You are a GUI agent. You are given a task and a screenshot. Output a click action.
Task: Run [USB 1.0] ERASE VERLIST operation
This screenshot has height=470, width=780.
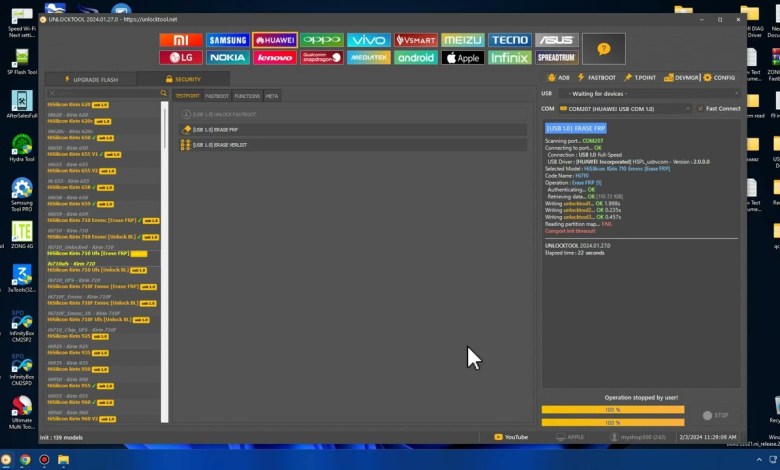point(353,145)
